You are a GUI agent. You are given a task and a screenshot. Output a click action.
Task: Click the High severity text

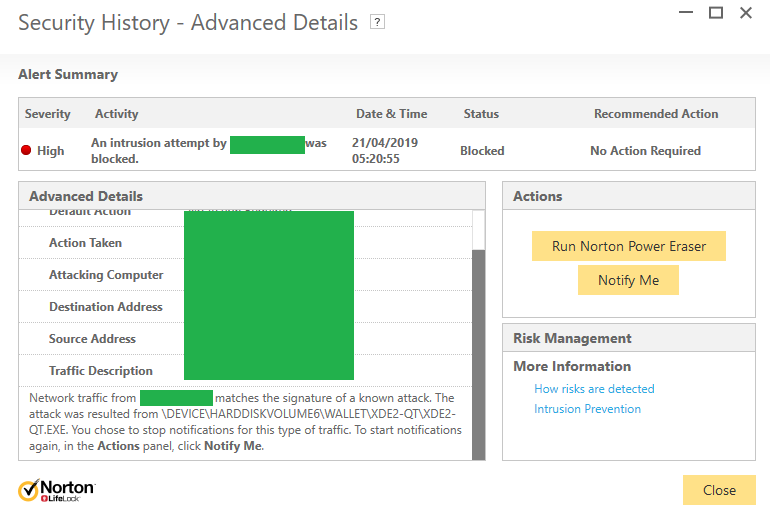pos(51,151)
